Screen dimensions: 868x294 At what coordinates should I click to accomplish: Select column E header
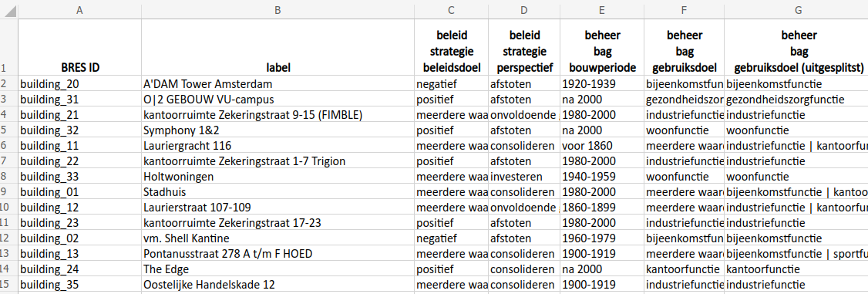[x=602, y=10]
